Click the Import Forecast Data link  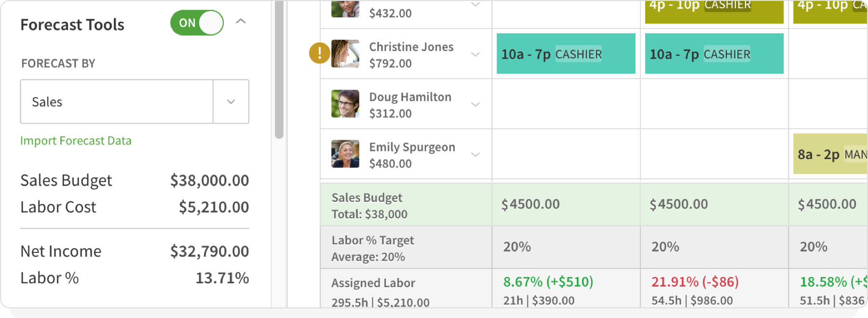click(76, 140)
